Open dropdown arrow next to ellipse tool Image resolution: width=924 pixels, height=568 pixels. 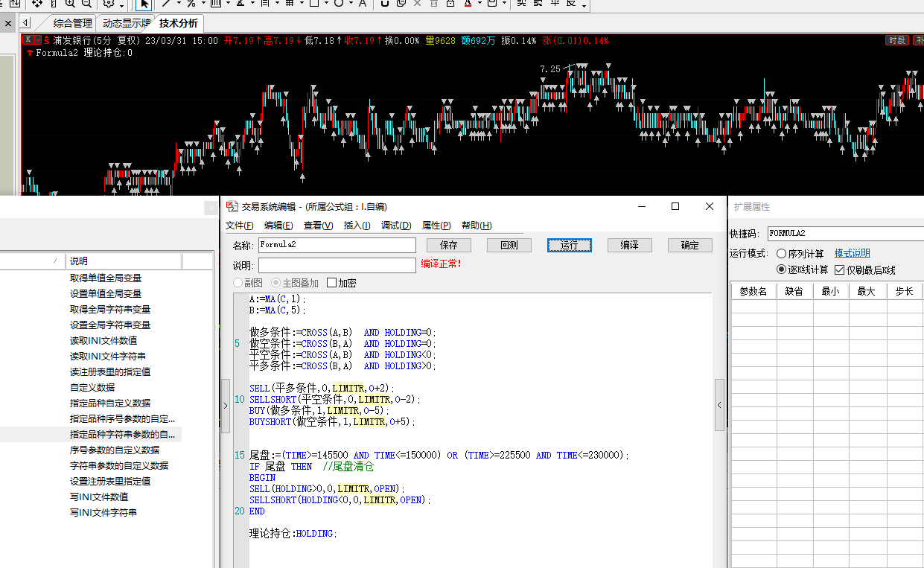tap(351, 4)
